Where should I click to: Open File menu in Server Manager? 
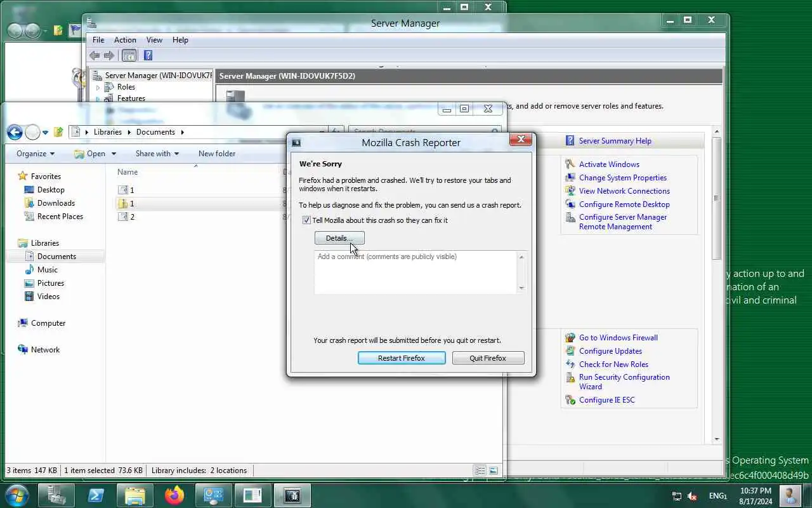click(x=98, y=40)
